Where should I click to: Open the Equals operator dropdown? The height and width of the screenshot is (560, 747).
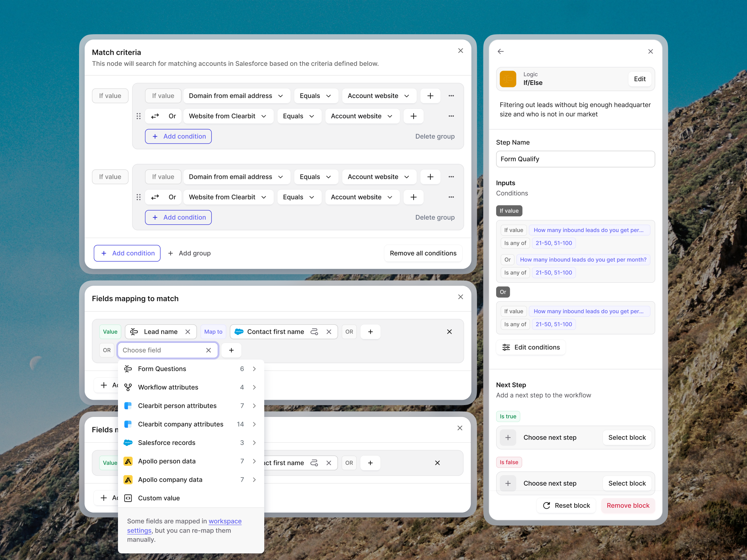point(316,96)
